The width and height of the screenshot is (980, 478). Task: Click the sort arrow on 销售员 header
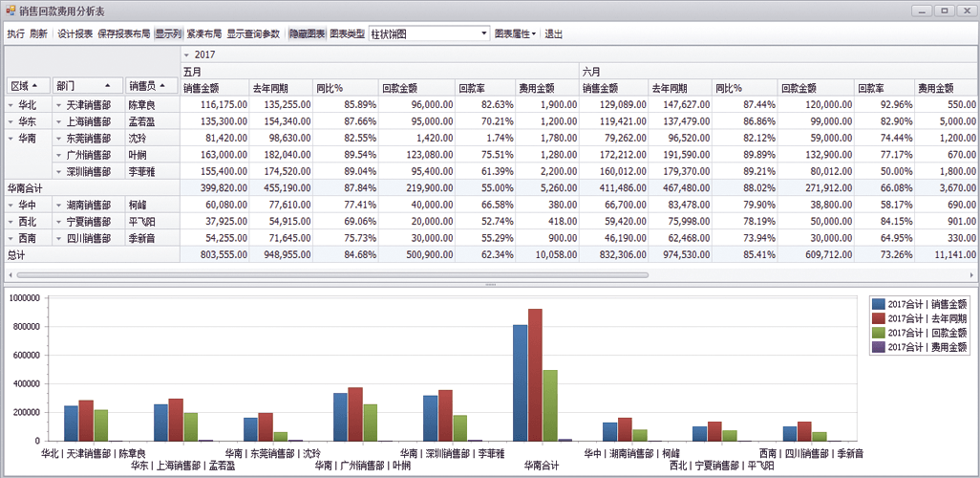pyautogui.click(x=164, y=86)
